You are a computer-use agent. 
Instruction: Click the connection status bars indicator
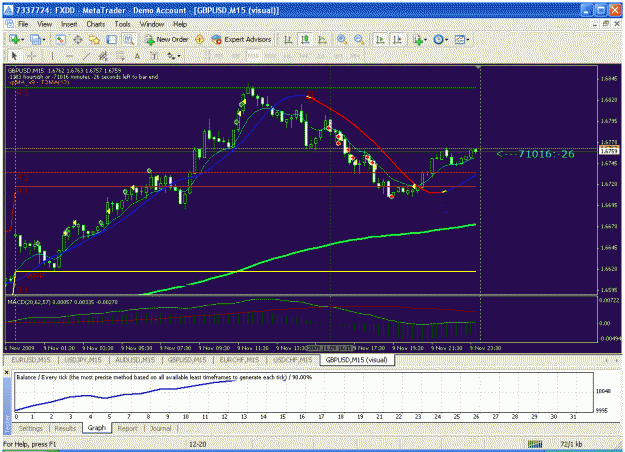(535, 444)
